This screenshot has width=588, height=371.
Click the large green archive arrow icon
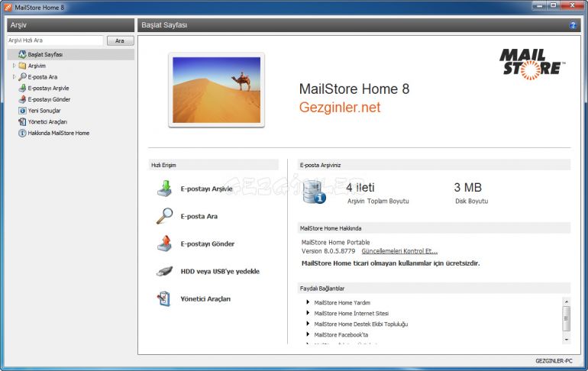164,189
